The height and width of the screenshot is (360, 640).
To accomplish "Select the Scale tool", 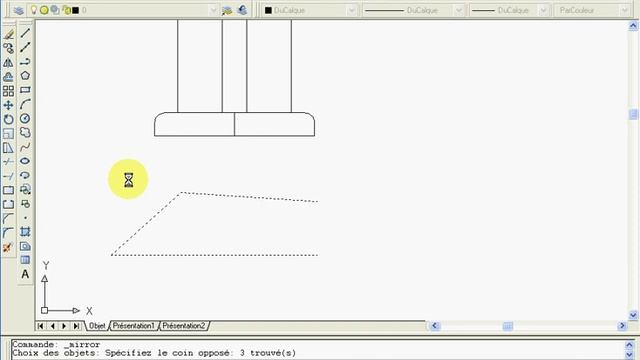I will coord(8,133).
